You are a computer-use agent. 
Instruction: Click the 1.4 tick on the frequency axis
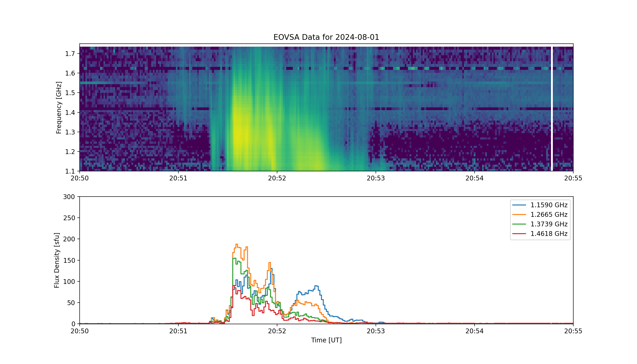70,113
